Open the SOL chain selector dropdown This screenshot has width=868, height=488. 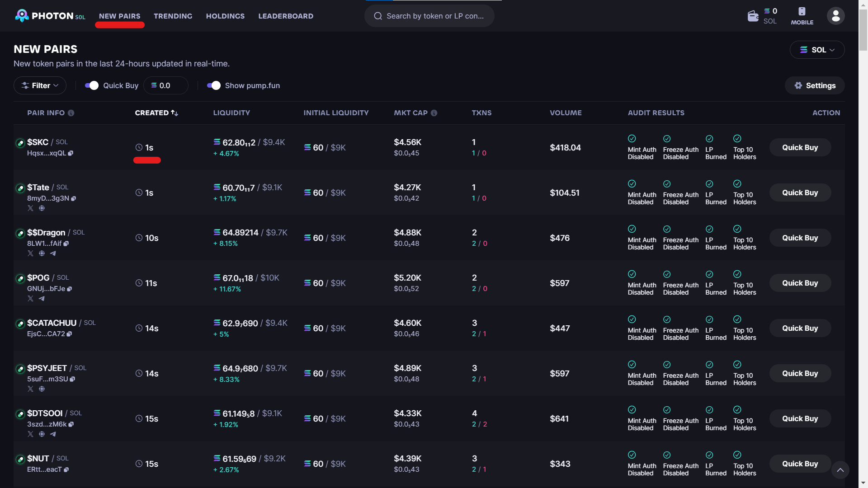[816, 50]
